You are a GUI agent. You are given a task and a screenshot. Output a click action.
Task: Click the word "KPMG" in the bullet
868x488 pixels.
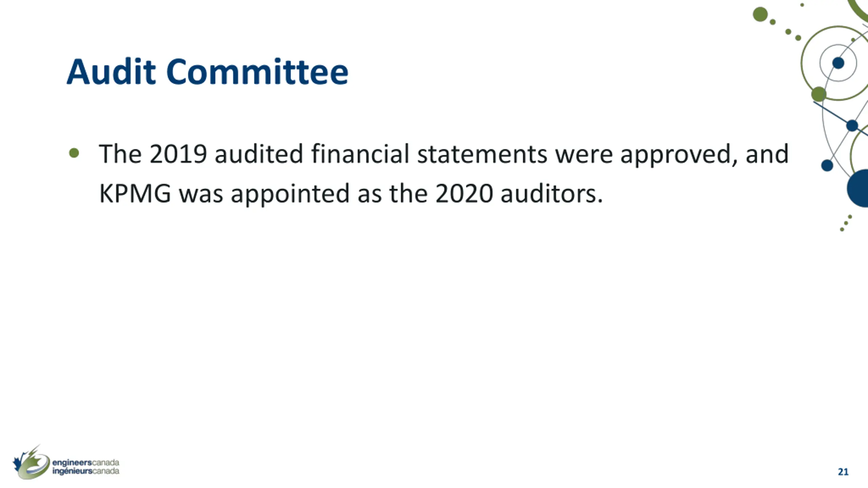[135, 194]
